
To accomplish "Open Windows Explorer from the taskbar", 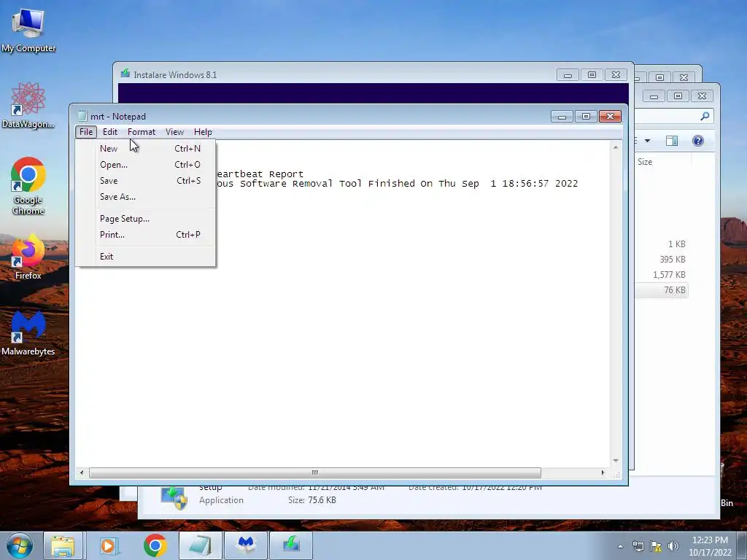I will click(63, 545).
